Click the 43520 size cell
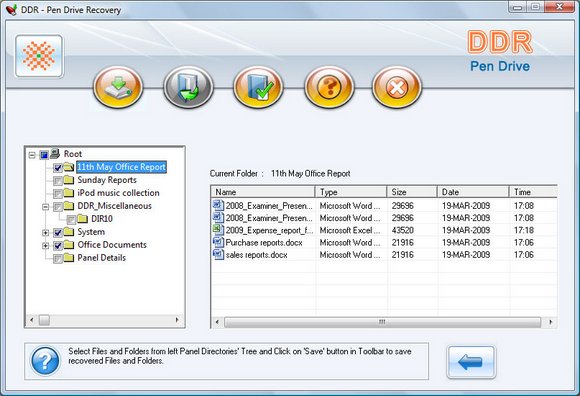 [402, 230]
